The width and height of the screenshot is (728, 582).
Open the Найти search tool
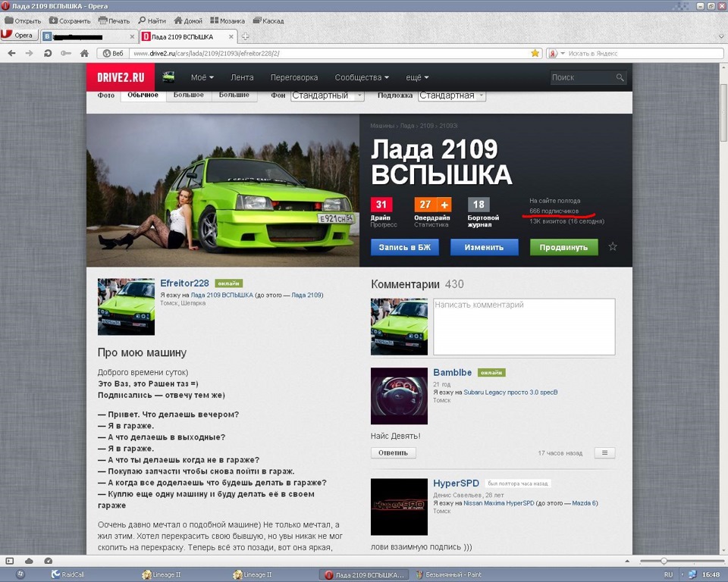(x=152, y=21)
